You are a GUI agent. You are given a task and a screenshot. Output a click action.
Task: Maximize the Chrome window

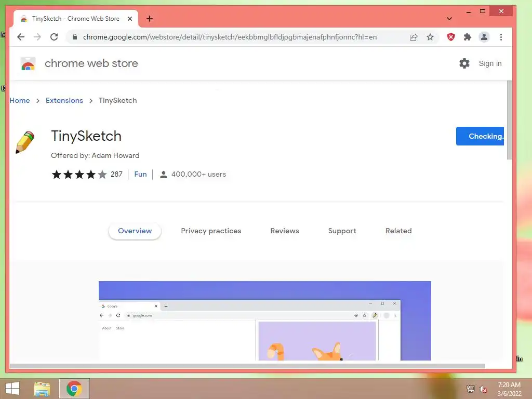click(483, 11)
